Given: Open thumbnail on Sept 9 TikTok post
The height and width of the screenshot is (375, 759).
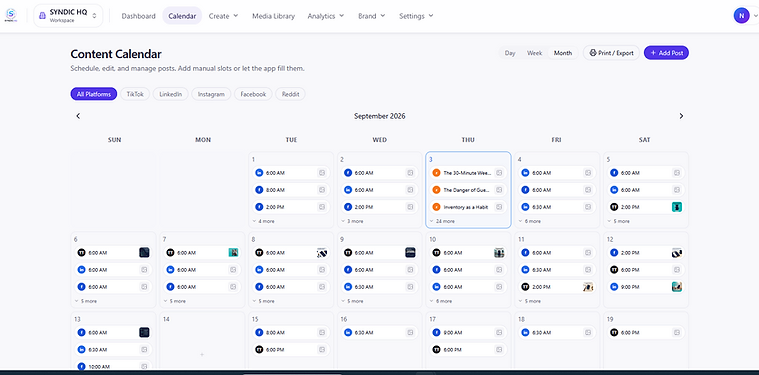Looking at the screenshot, I should pos(410,253).
